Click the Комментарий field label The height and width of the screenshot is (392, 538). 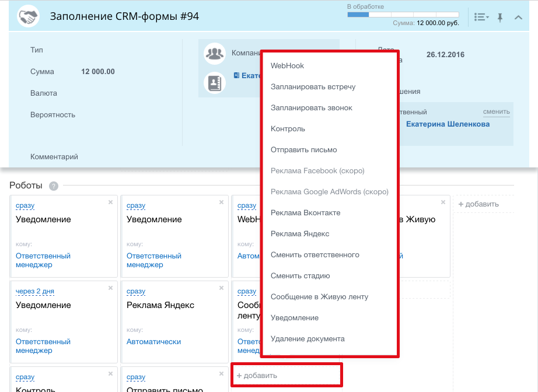click(x=54, y=157)
